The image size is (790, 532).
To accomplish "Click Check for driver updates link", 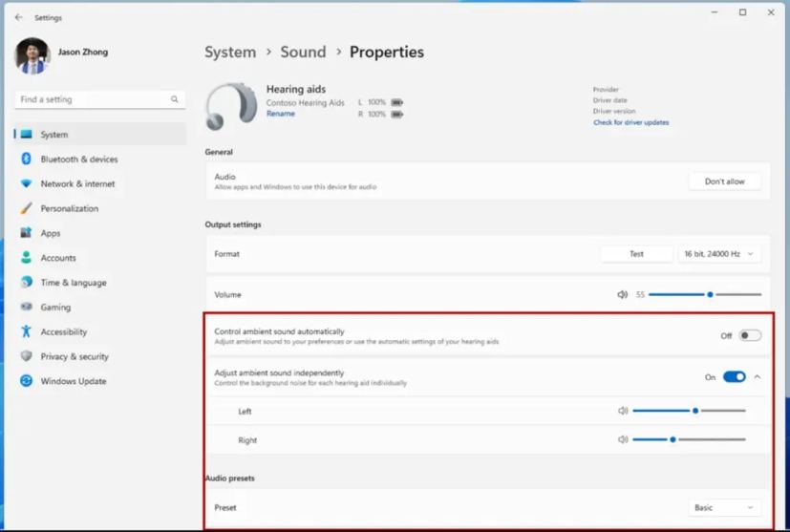I will pyautogui.click(x=630, y=123).
